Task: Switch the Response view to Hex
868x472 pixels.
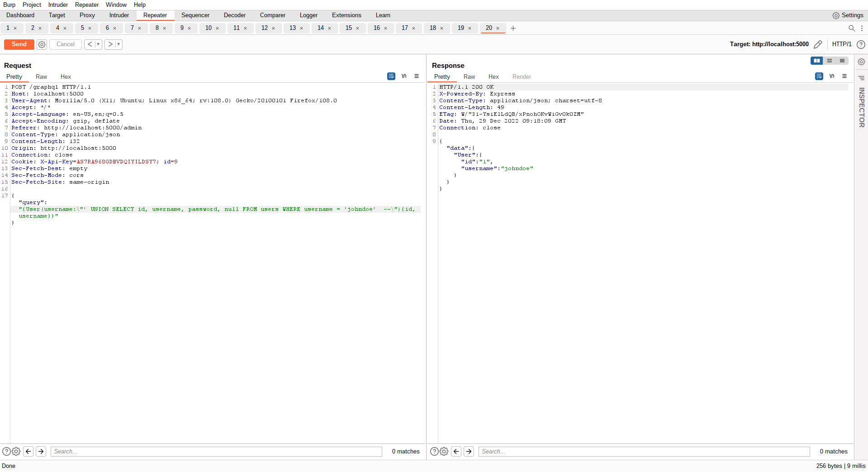Action: point(493,77)
